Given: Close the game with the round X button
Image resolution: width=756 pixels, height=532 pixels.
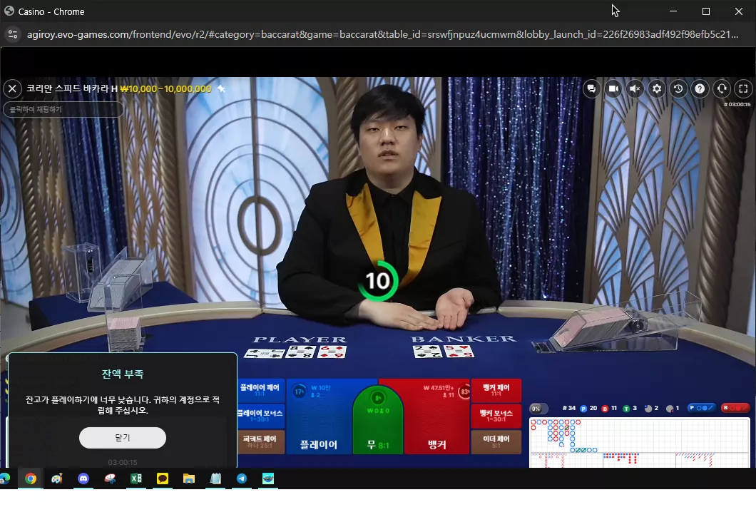Looking at the screenshot, I should [13, 88].
